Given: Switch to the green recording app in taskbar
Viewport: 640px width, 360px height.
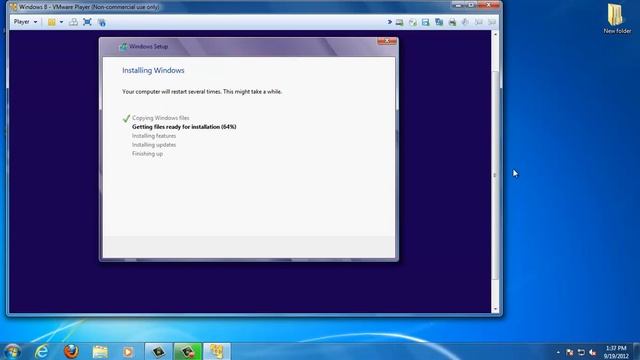Looking at the screenshot, I should [x=188, y=351].
